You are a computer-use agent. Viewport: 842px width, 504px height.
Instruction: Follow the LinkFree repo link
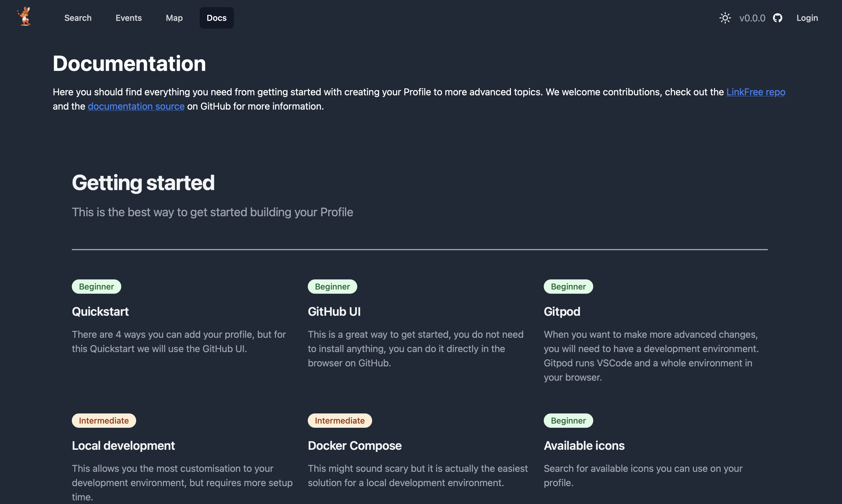pyautogui.click(x=755, y=92)
